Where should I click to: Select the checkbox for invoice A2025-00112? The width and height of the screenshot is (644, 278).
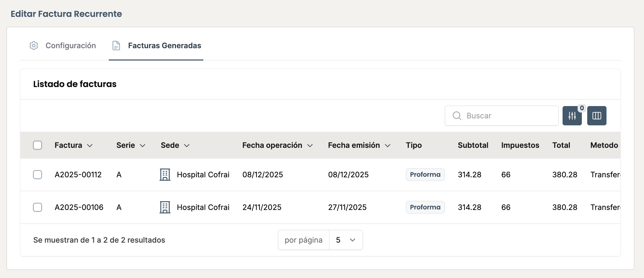click(x=38, y=175)
